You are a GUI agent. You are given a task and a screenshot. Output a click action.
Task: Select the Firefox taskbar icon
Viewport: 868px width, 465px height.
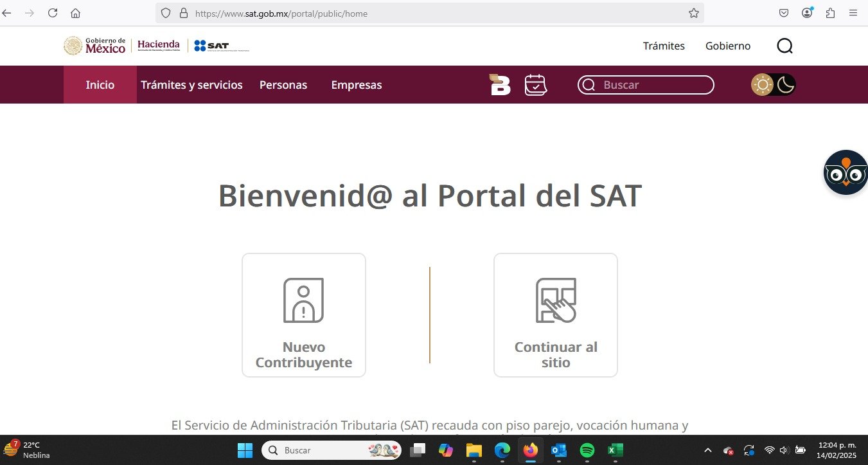(530, 450)
